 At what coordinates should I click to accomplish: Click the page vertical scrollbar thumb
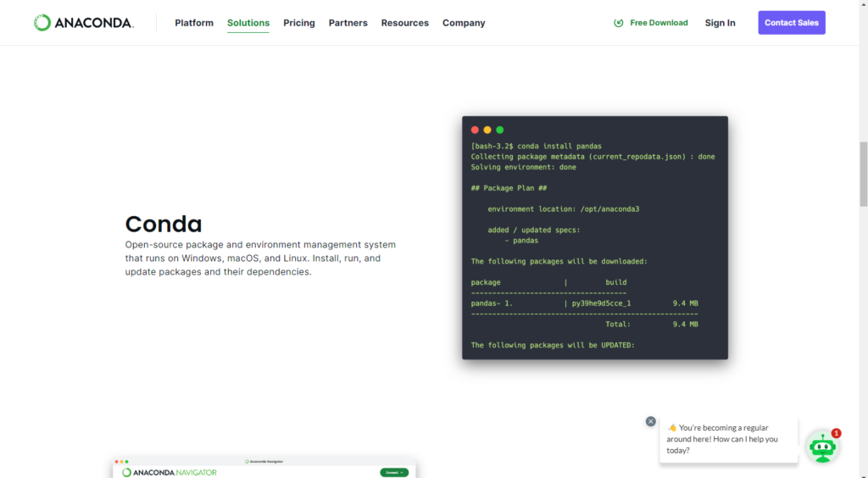click(863, 174)
